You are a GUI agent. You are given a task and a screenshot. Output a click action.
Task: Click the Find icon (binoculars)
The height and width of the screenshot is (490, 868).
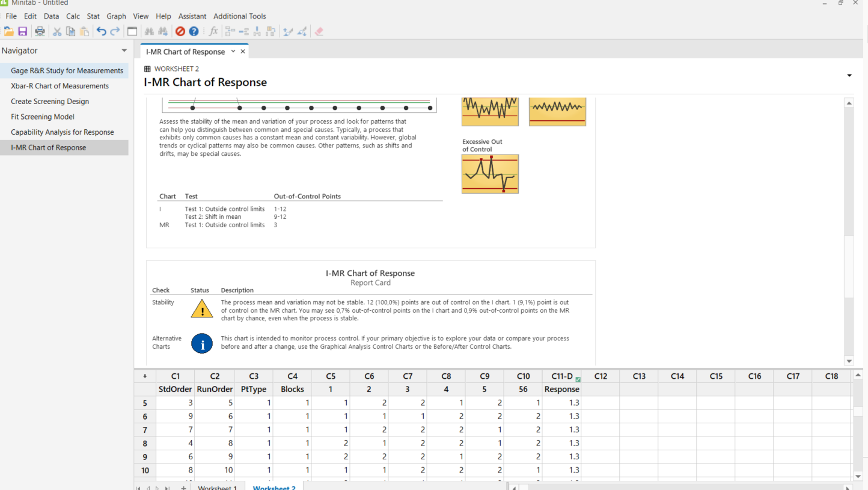[x=149, y=31]
